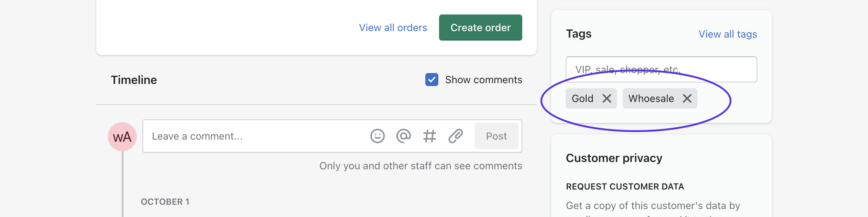868x217 pixels.
Task: Click the October 1 timeline date marker
Action: (x=165, y=201)
